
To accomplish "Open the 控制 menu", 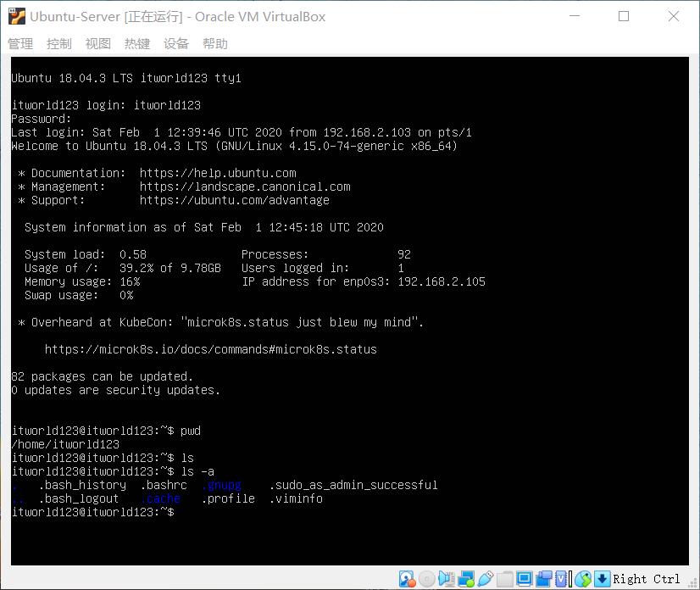I will pyautogui.click(x=58, y=43).
